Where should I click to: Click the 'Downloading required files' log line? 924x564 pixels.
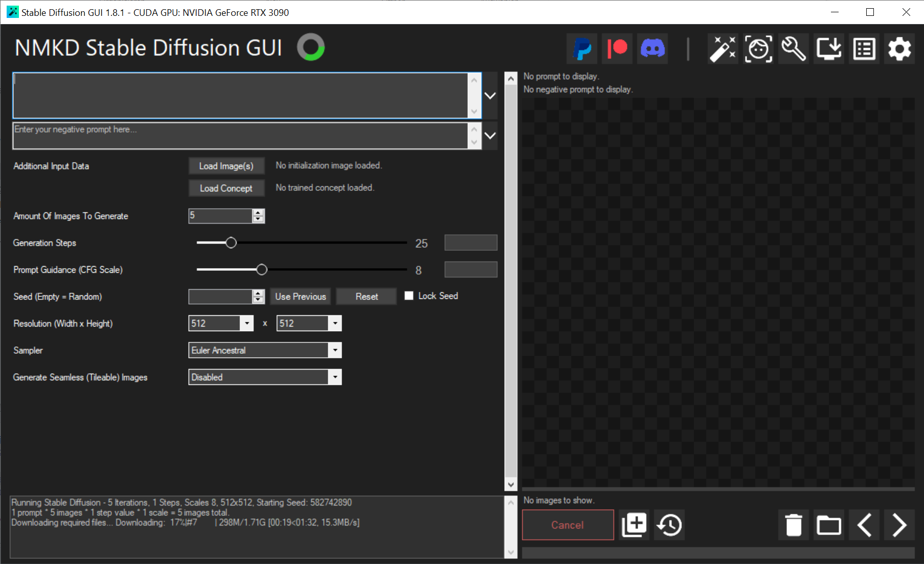click(x=185, y=523)
